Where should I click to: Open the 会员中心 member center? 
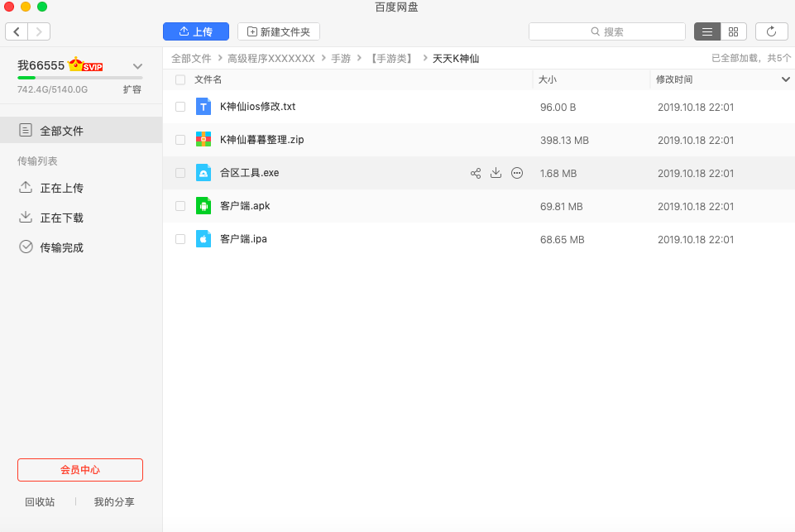point(80,469)
